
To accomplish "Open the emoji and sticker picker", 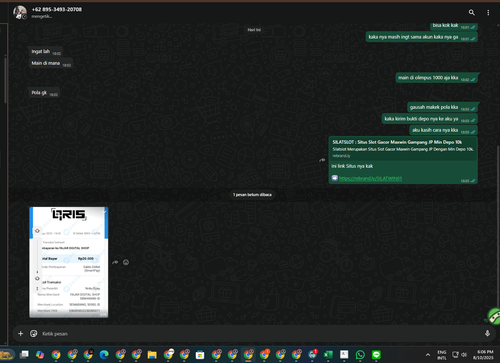I will pyautogui.click(x=34, y=333).
